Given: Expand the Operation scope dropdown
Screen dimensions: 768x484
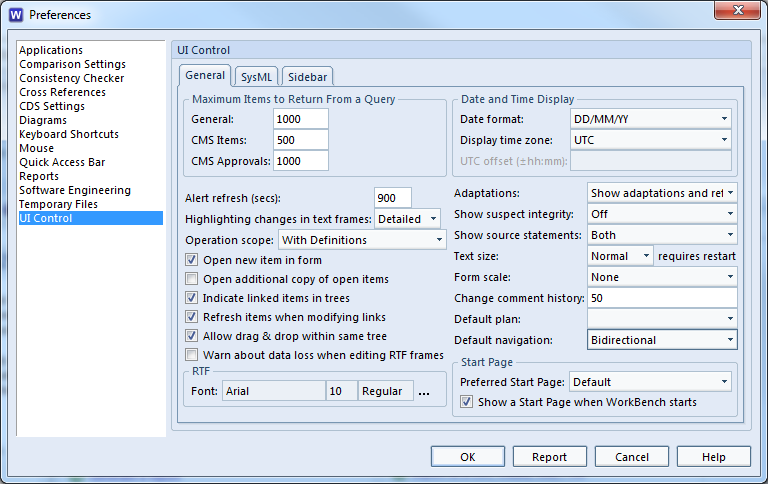Looking at the screenshot, I should [362, 240].
